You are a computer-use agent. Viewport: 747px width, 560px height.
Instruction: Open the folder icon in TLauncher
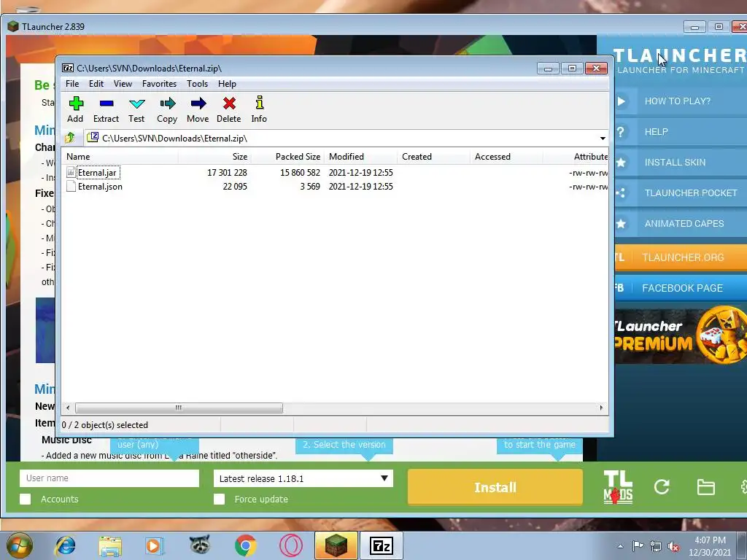coord(705,487)
